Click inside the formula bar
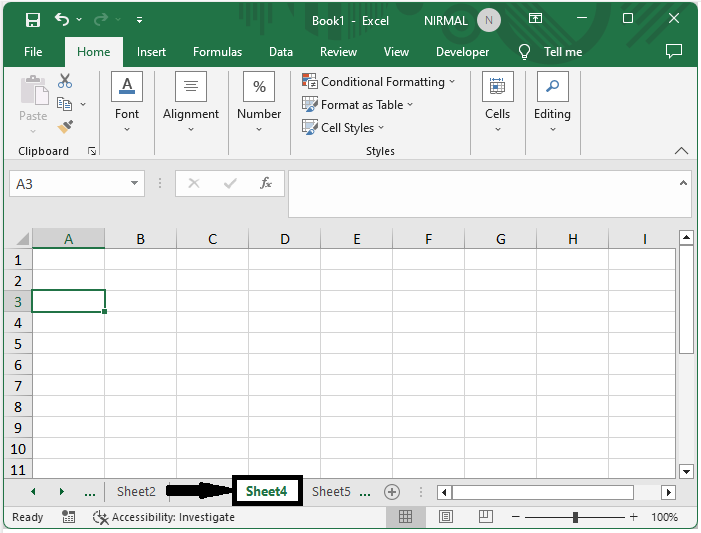Screen dimensions: 701x533 click(483, 194)
